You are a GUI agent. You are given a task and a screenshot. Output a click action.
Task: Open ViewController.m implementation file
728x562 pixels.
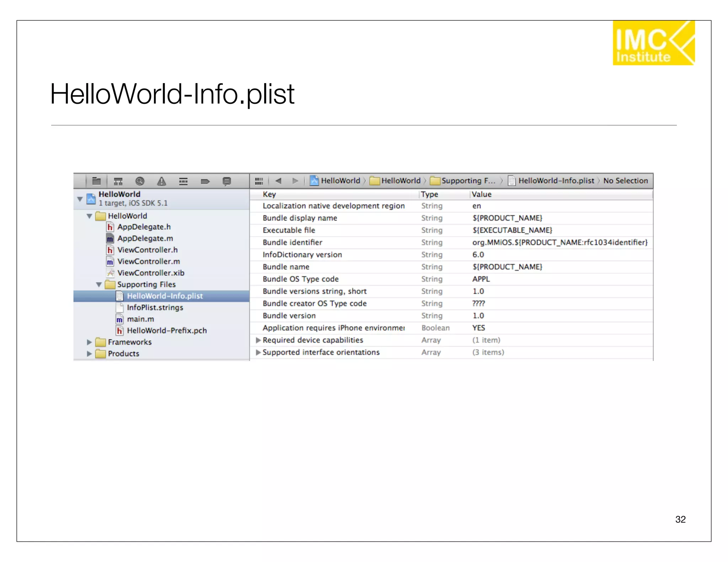tap(143, 261)
